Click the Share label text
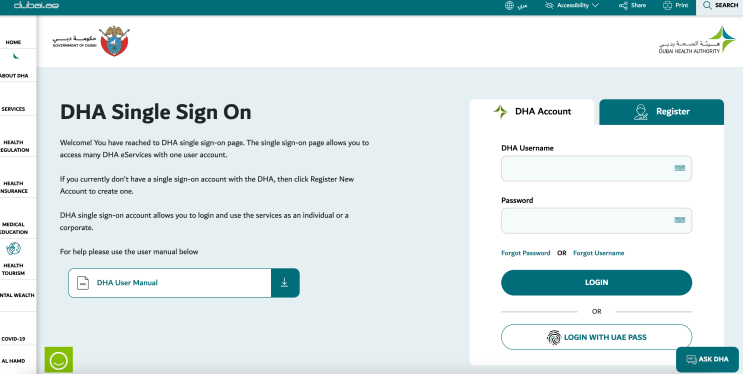Viewport: 743px width, 374px height. [x=638, y=6]
